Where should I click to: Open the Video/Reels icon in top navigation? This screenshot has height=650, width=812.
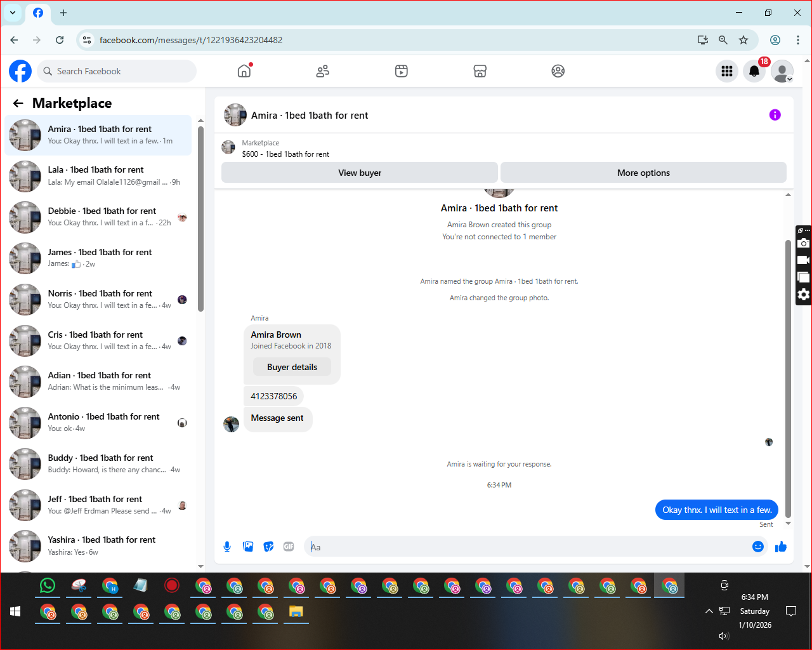point(402,71)
